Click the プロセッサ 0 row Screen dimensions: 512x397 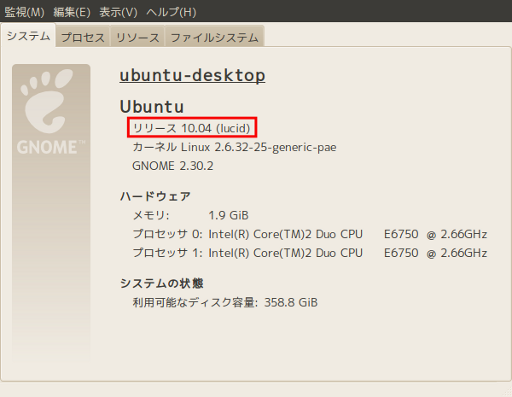pyautogui.click(x=310, y=234)
